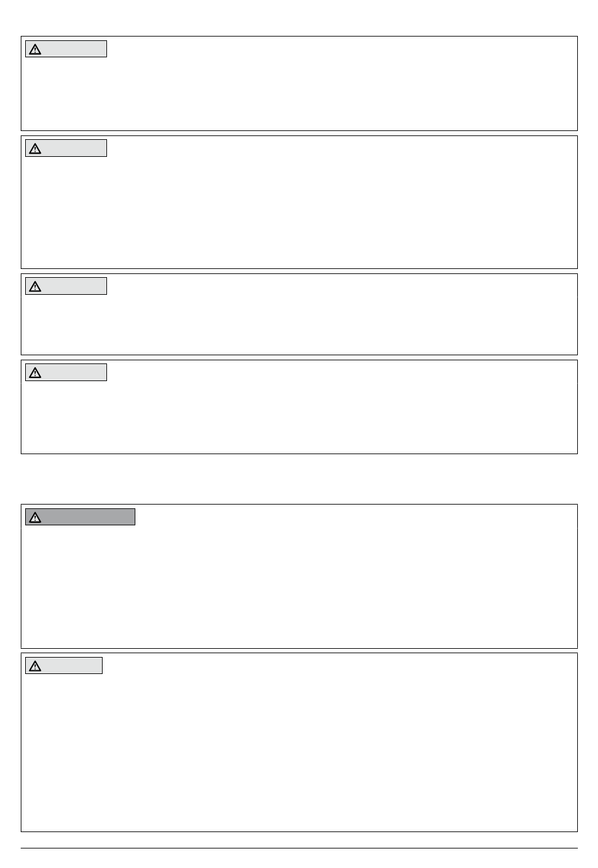Click the warning triangle in the topmost box

[35, 49]
